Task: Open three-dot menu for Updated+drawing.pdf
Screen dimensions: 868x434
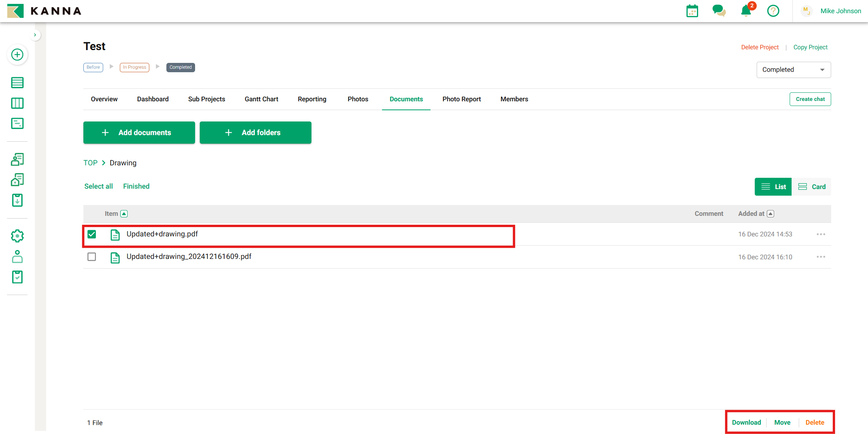Action: (x=821, y=234)
